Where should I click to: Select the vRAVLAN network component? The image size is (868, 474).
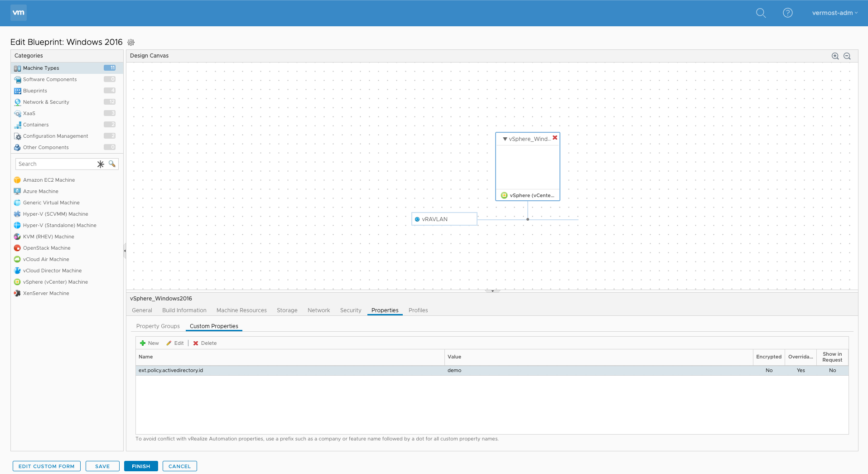[444, 219]
